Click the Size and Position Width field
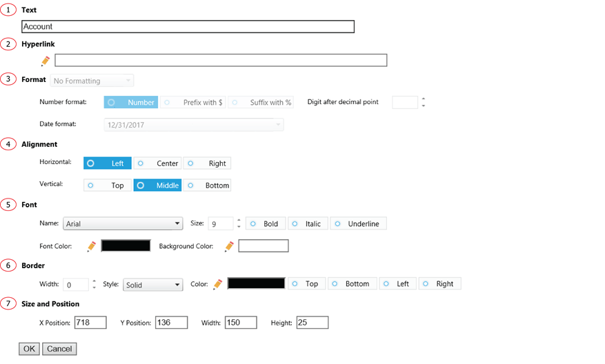The height and width of the screenshot is (364, 605). (x=241, y=323)
